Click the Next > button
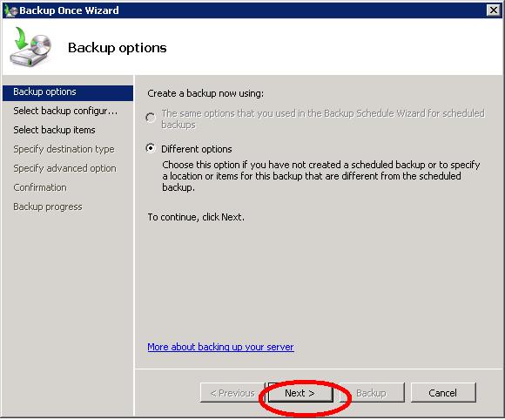 [300, 393]
